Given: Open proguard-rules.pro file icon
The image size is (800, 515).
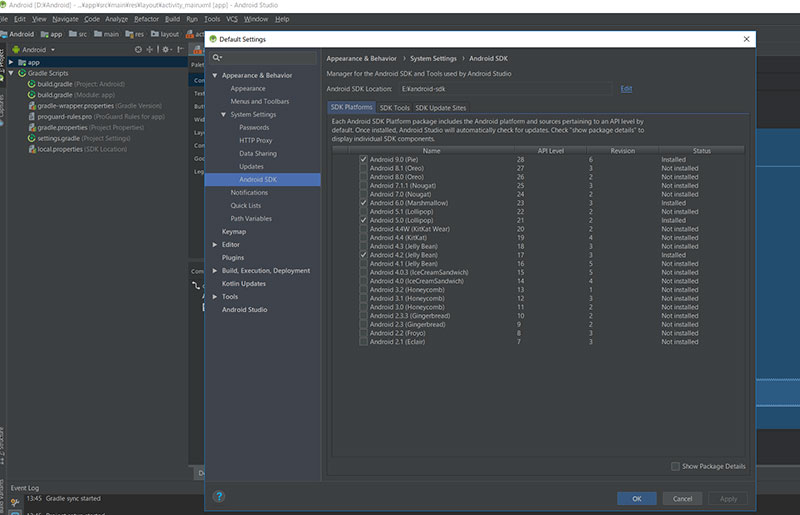Looking at the screenshot, I should [32, 116].
